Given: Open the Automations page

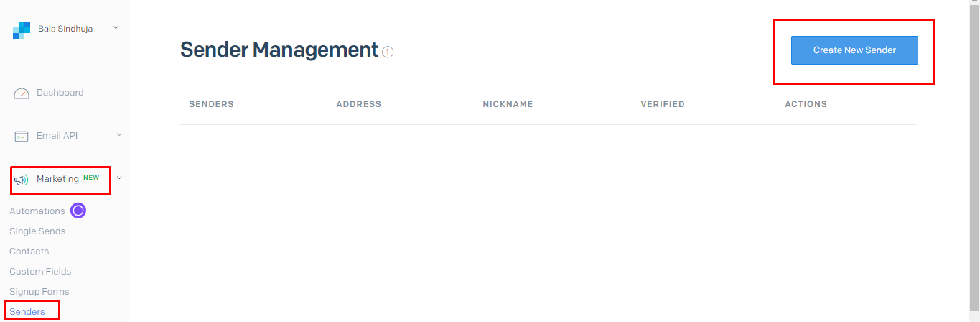Looking at the screenshot, I should [x=37, y=211].
